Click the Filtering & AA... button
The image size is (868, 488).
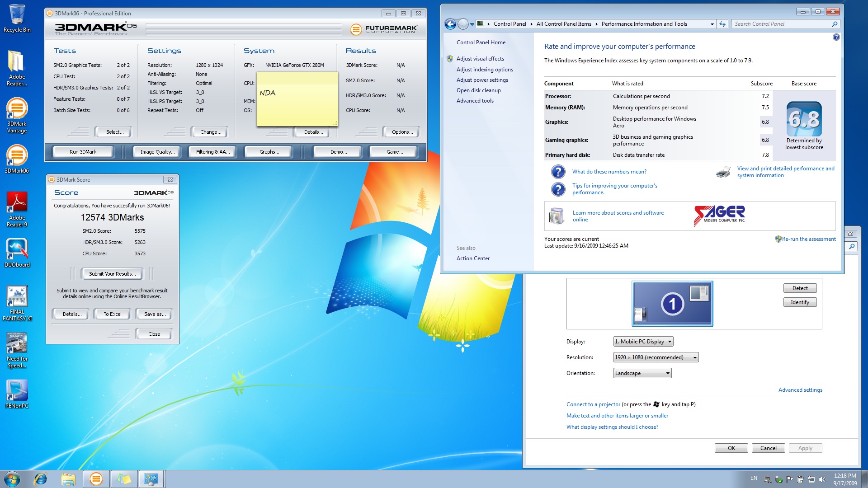[x=213, y=152]
